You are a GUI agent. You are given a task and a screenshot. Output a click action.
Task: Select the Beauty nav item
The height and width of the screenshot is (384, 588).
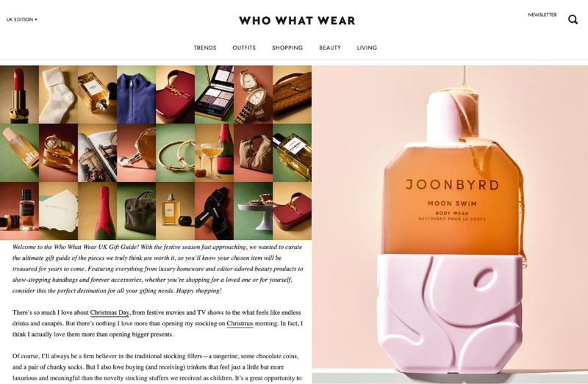click(330, 48)
